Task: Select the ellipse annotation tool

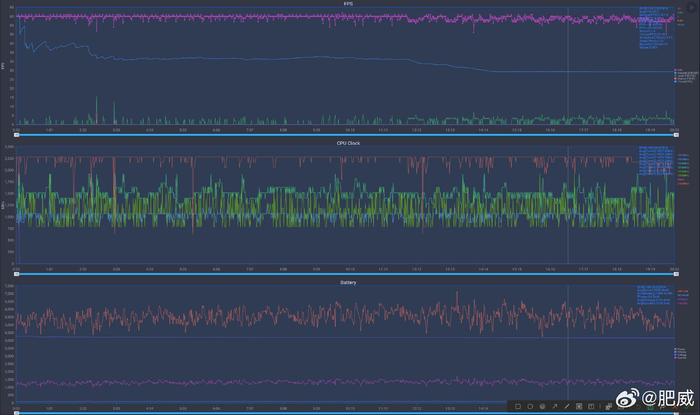Action: coord(530,407)
